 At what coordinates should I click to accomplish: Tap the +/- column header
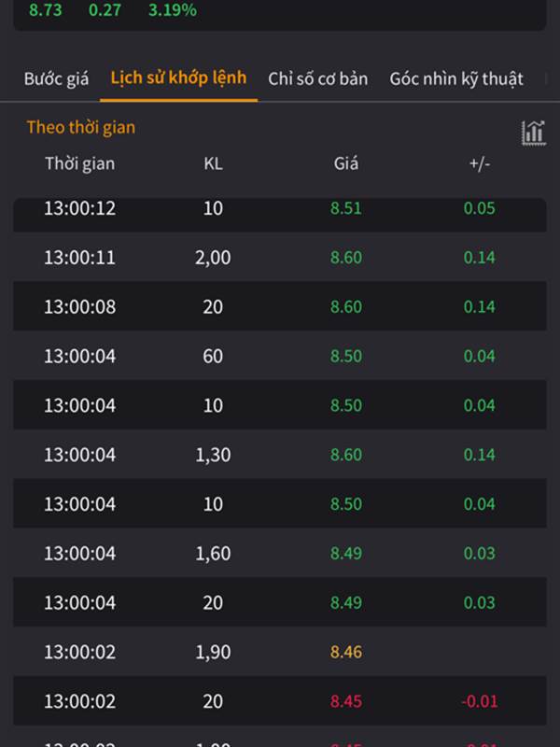pyautogui.click(x=480, y=163)
